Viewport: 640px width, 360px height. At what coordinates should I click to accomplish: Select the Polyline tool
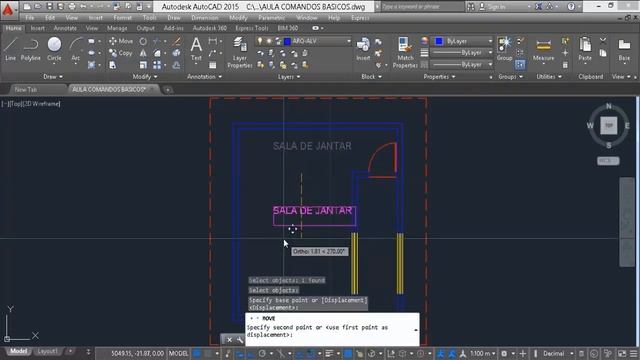[31, 49]
